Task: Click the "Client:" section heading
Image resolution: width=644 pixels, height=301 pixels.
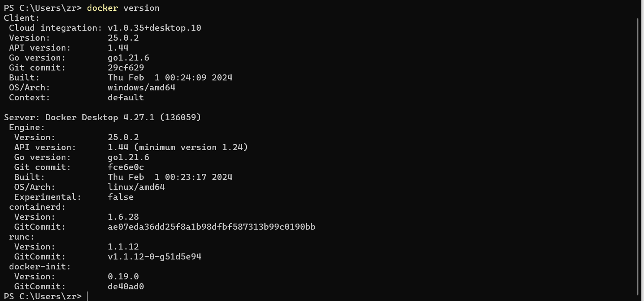Action: coord(22,18)
